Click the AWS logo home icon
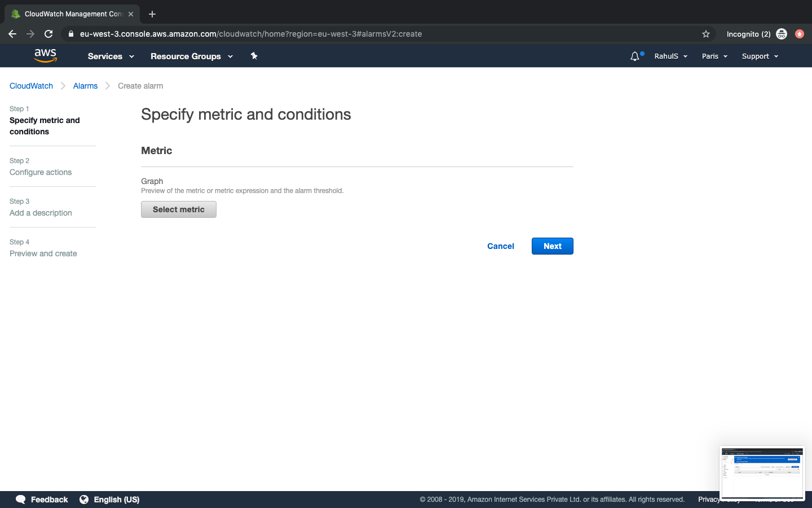The width and height of the screenshot is (812, 508). pos(45,55)
